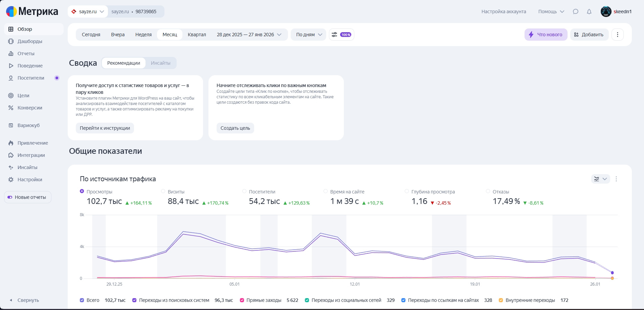Open Цели via its target icon
Image resolution: width=644 pixels, height=310 pixels.
point(11,96)
